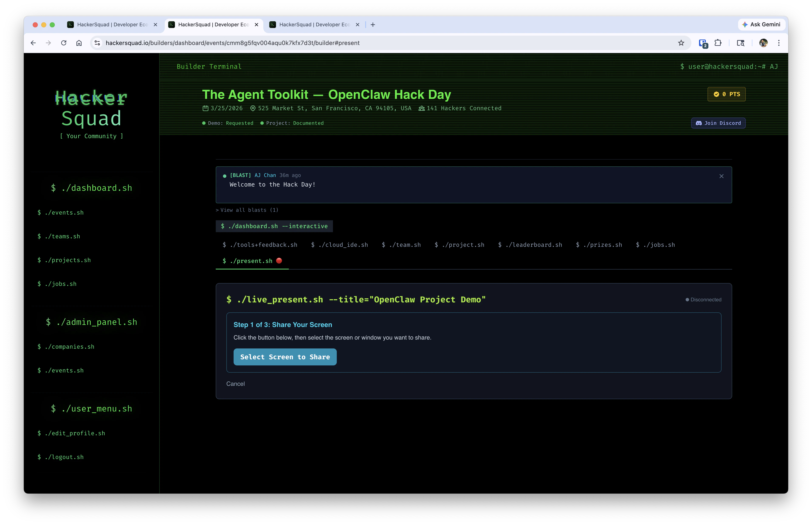Open ./events.sh under dashboard in sidebar

point(60,213)
